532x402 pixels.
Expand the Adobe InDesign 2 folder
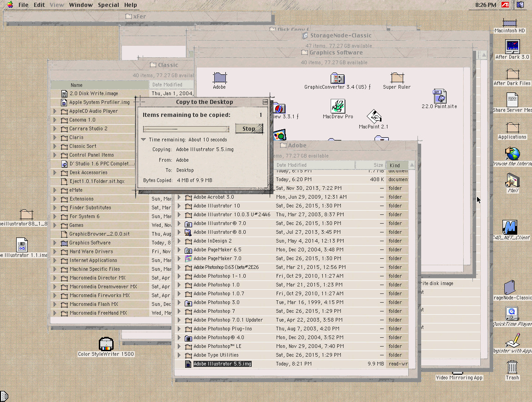coord(179,241)
